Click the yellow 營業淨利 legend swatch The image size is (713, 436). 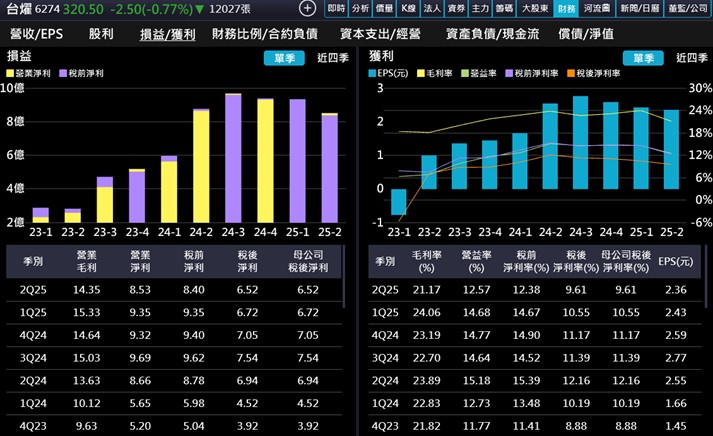pos(10,75)
